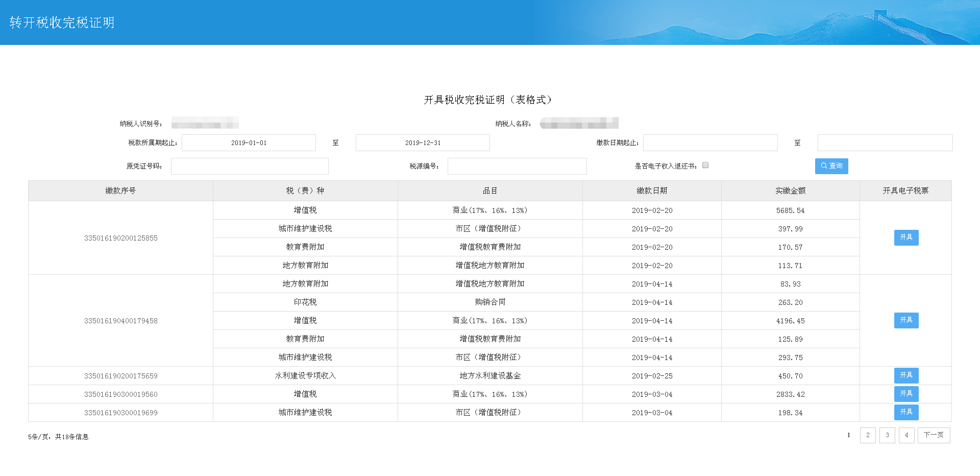This screenshot has height=476, width=980.
Task: Select serial number 335016190200125855
Action: [x=121, y=238]
